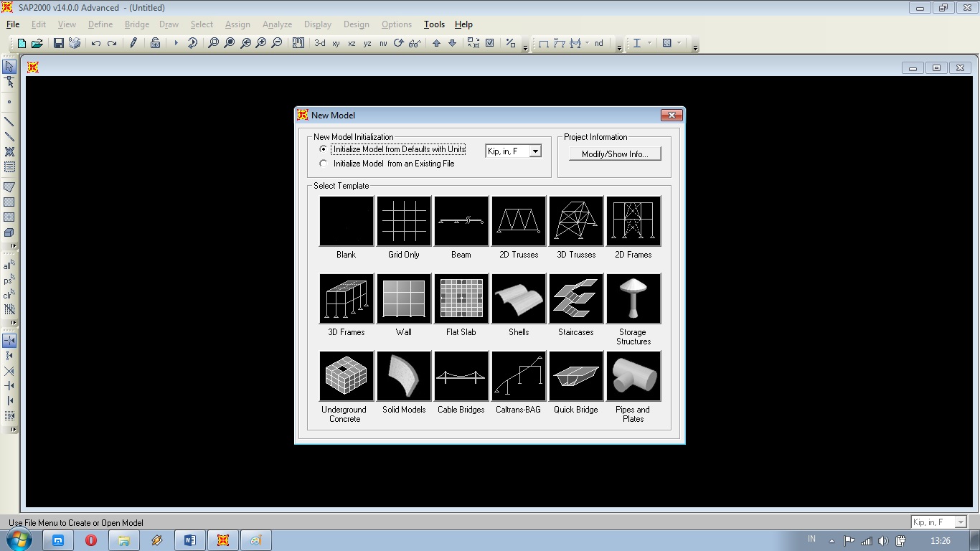Choose the 3D Trusses template
The image size is (980, 551).
[575, 221]
